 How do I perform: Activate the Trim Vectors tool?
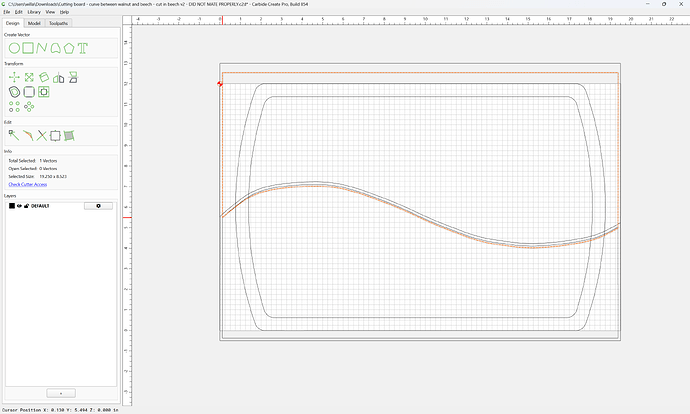point(42,136)
